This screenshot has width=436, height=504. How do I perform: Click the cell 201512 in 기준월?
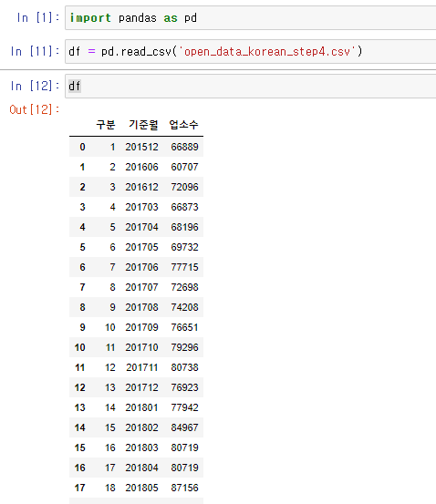point(142,147)
